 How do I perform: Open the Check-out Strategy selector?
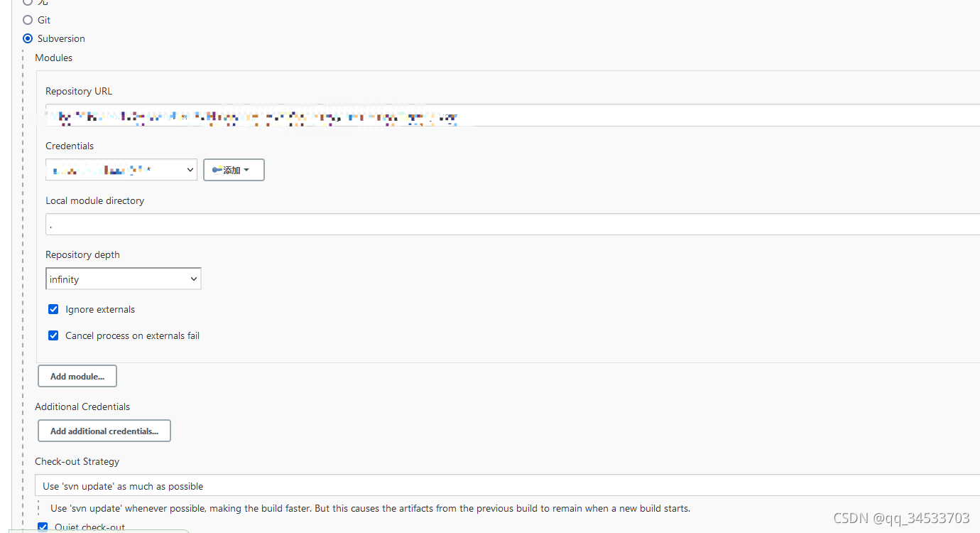[x=507, y=485]
